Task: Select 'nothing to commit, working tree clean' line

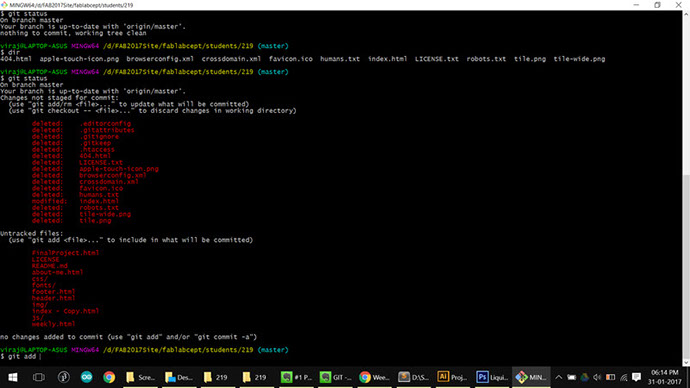Action: click(x=73, y=33)
